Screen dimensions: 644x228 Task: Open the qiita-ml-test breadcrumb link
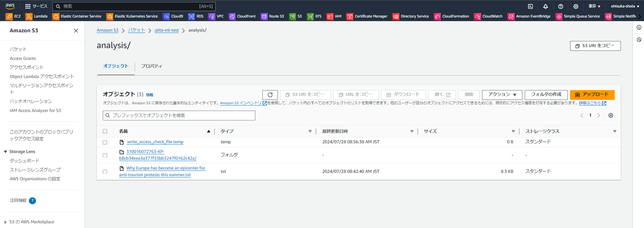(x=167, y=30)
